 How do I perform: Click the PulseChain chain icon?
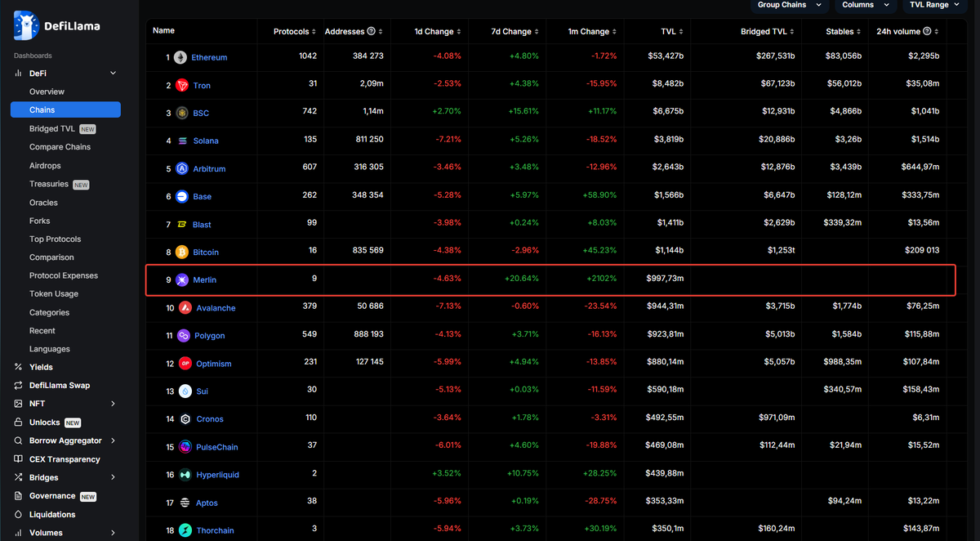[185, 446]
